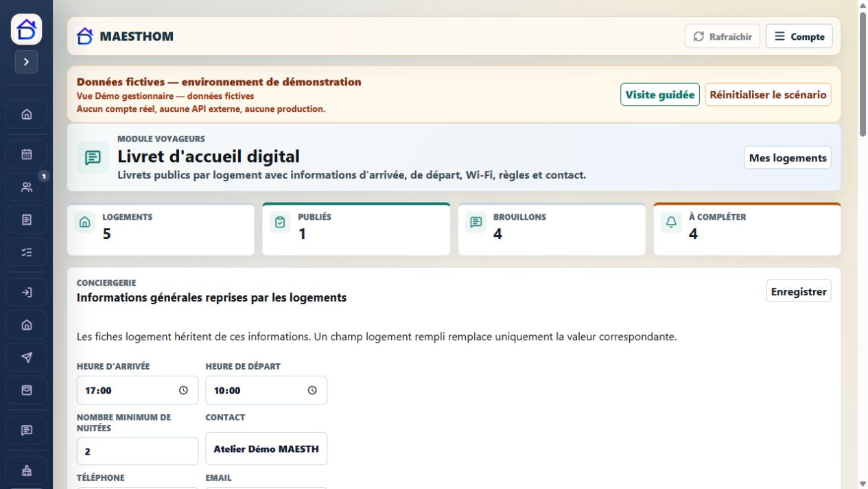The width and height of the screenshot is (868, 489).
Task: Click the MODULE VOYAGEURS label
Action: [x=161, y=139]
